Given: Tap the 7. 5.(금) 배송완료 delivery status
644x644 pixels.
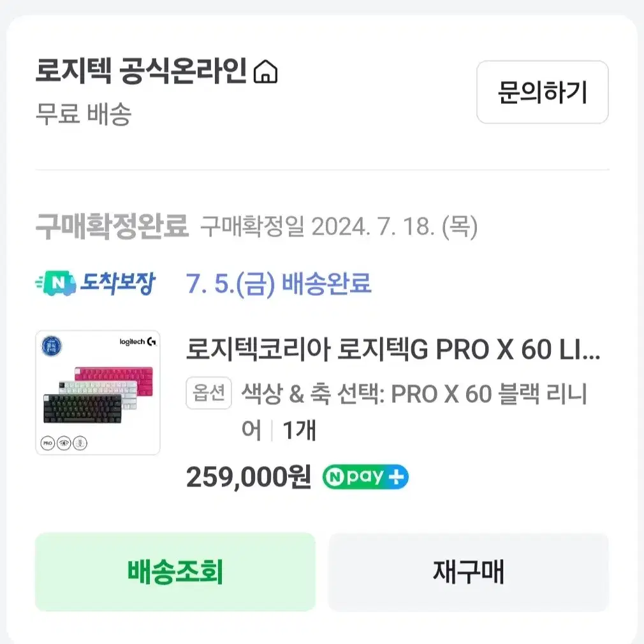Looking at the screenshot, I should [279, 283].
